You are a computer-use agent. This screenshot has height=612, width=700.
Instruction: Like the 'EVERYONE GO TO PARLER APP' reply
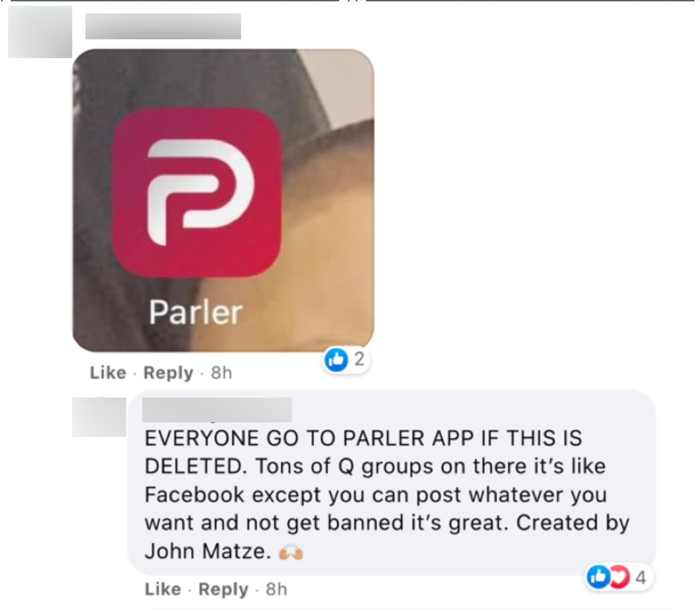point(163,589)
